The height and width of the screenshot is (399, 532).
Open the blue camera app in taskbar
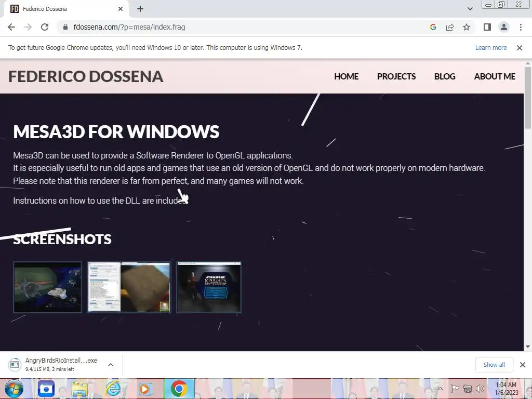[46, 389]
